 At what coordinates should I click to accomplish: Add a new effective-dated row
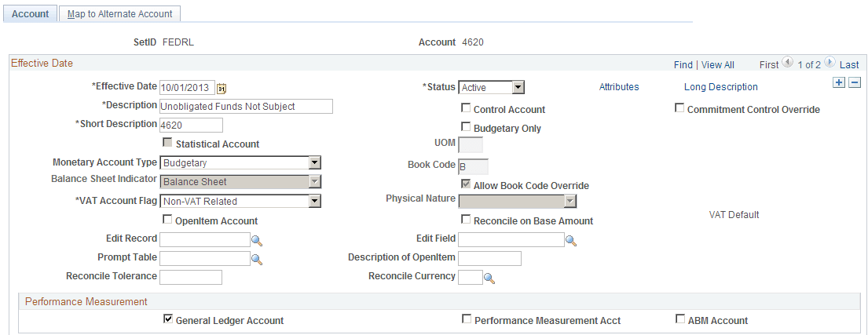pos(839,82)
